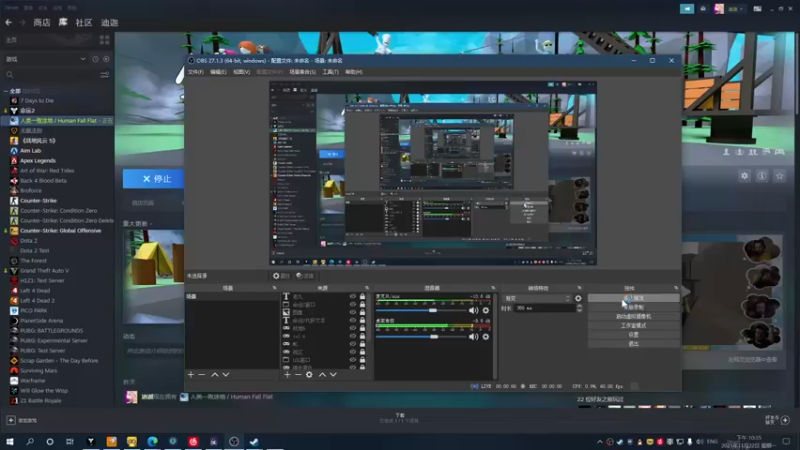Click the Steam profile avatar
The height and width of the screenshot is (450, 800).
pos(719,9)
